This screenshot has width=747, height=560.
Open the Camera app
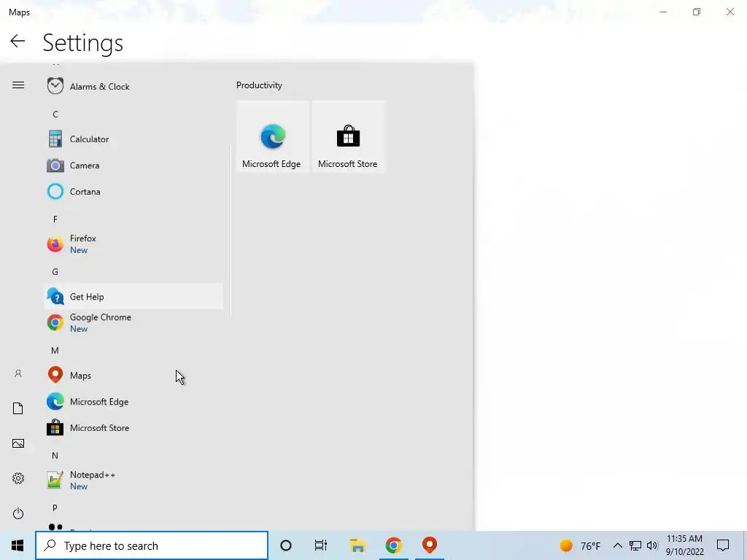pos(133,166)
